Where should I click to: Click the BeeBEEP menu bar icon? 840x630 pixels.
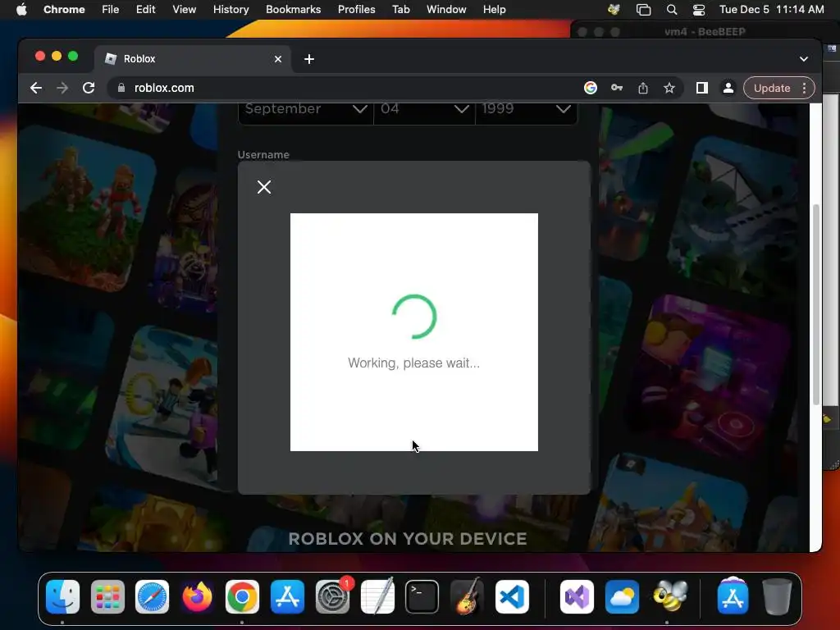pos(614,10)
